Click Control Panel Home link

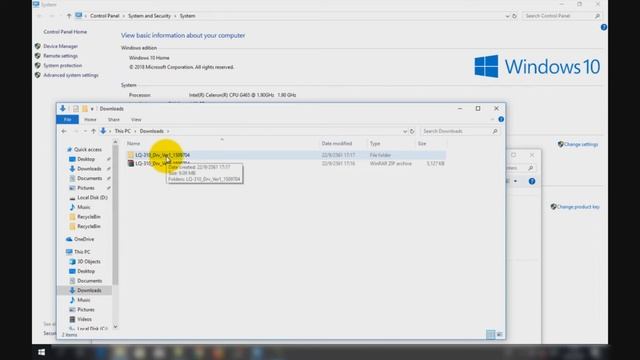click(x=65, y=32)
